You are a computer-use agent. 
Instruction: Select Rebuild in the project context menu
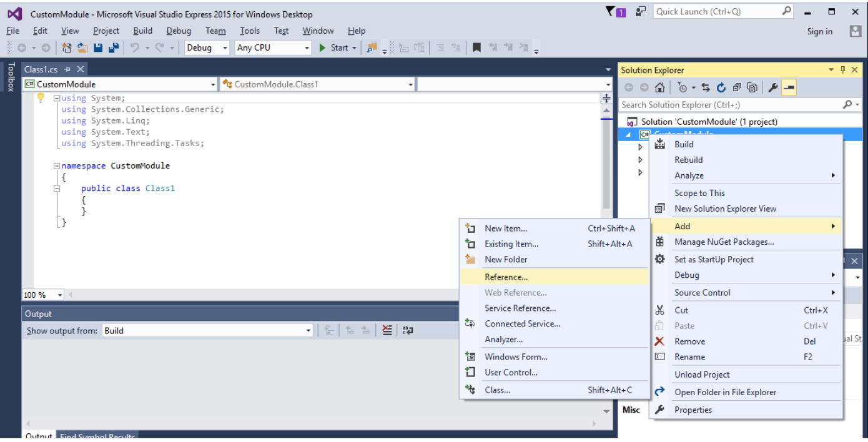[746, 160]
